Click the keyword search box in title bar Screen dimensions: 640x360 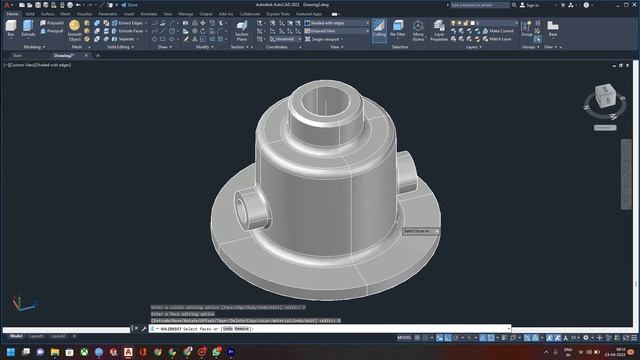[480, 5]
